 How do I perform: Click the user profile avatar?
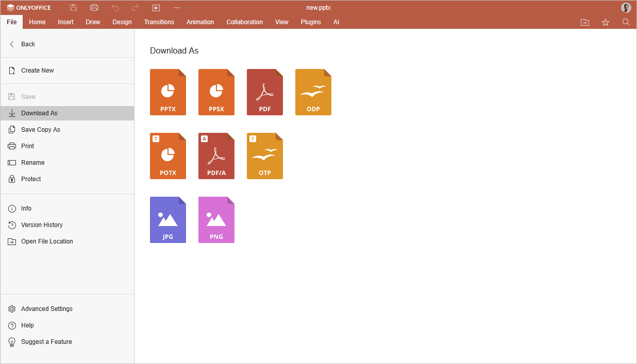626,8
